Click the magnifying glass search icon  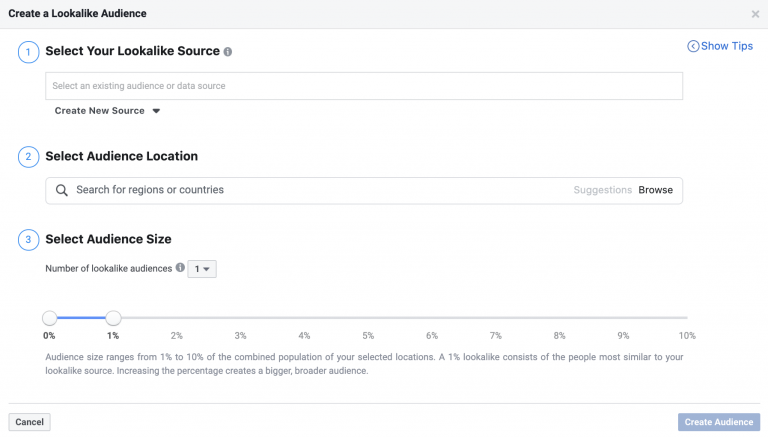pos(62,190)
